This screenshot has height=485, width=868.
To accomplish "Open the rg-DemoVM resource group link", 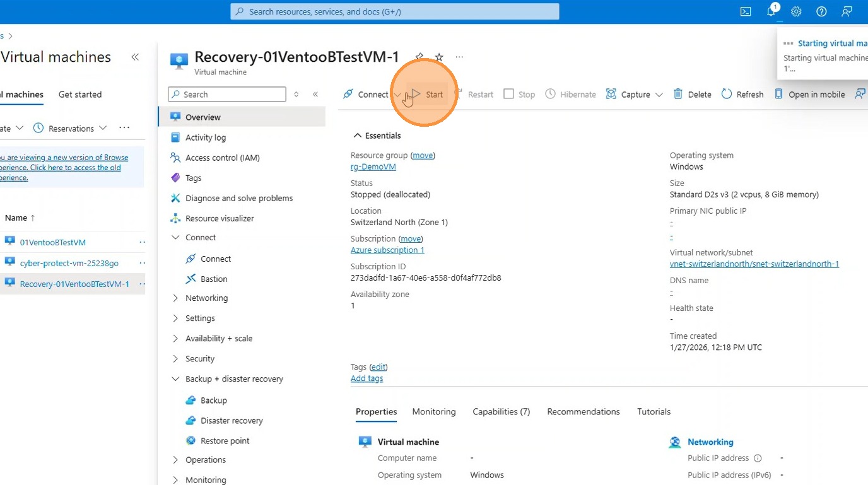I will pyautogui.click(x=373, y=167).
